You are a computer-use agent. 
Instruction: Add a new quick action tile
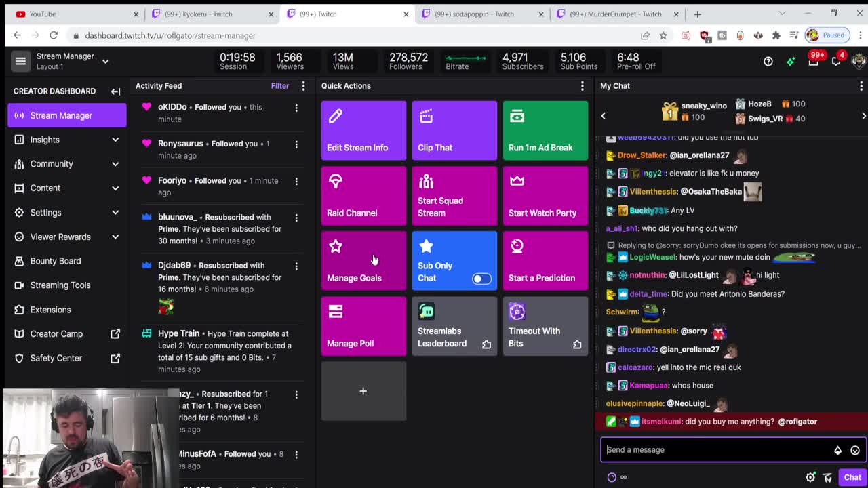(363, 391)
